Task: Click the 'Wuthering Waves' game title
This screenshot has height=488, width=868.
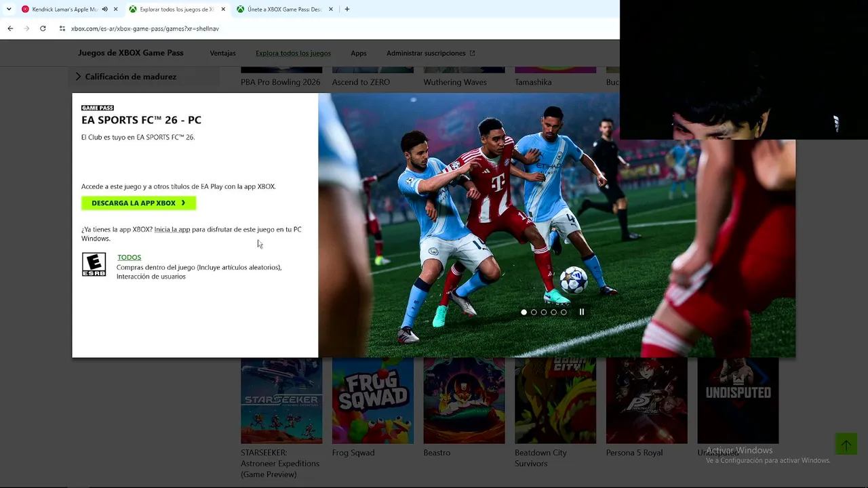Action: pyautogui.click(x=455, y=82)
